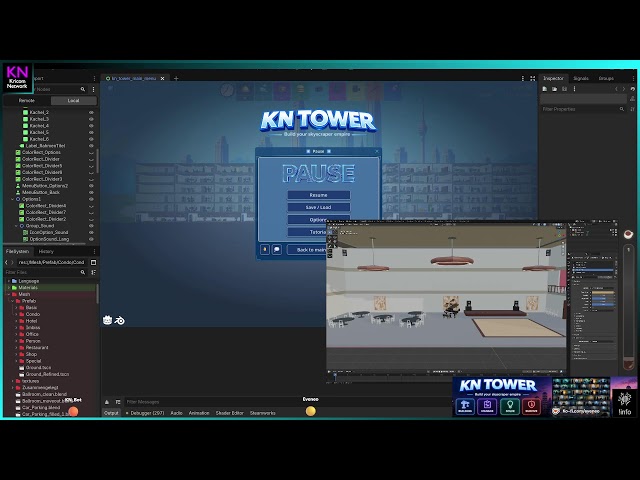Toggle visibility of Group_Sound node
The width and height of the screenshot is (640, 480).
coord(91,226)
